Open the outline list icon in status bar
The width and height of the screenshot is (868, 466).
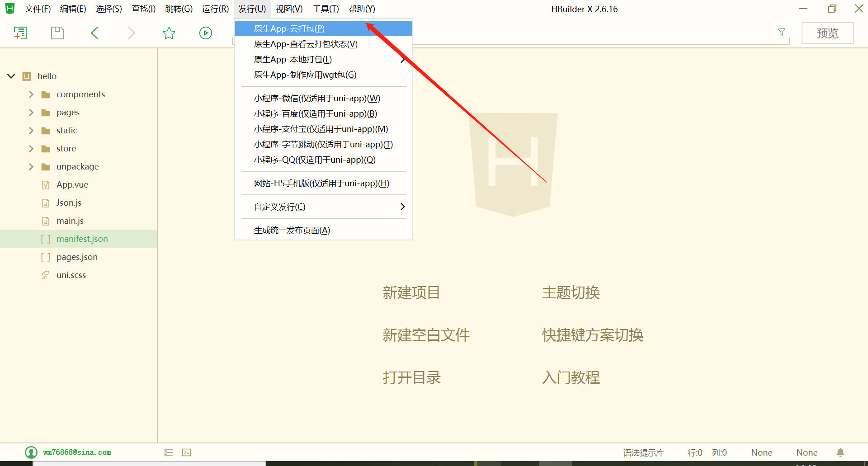point(169,452)
